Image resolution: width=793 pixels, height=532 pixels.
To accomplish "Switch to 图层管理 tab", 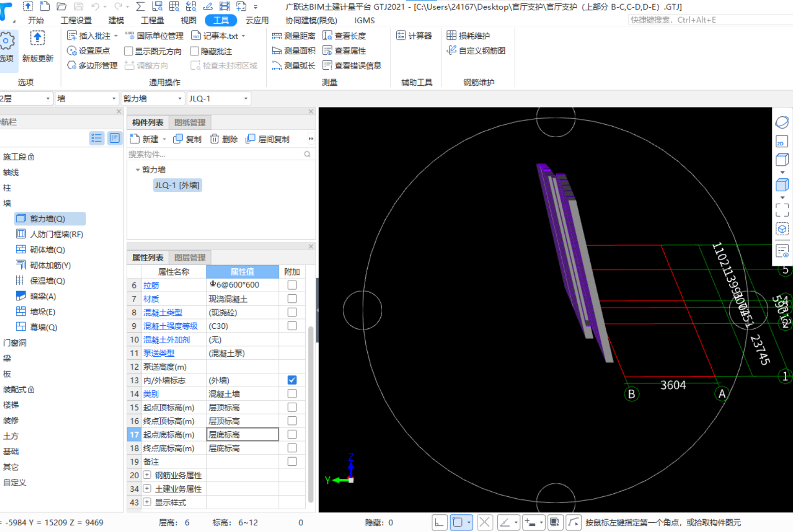I will pyautogui.click(x=190, y=257).
